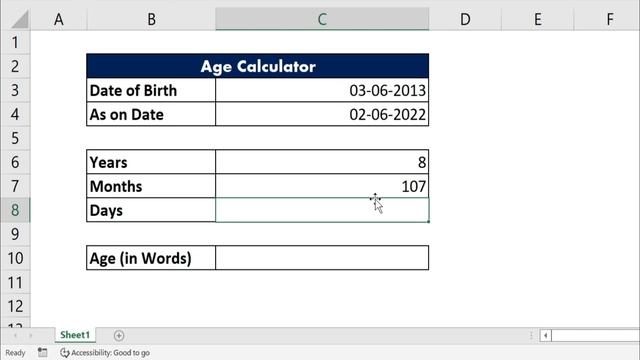Image resolution: width=640 pixels, height=360 pixels.
Task: Select row 6 header
Action: pos(15,162)
